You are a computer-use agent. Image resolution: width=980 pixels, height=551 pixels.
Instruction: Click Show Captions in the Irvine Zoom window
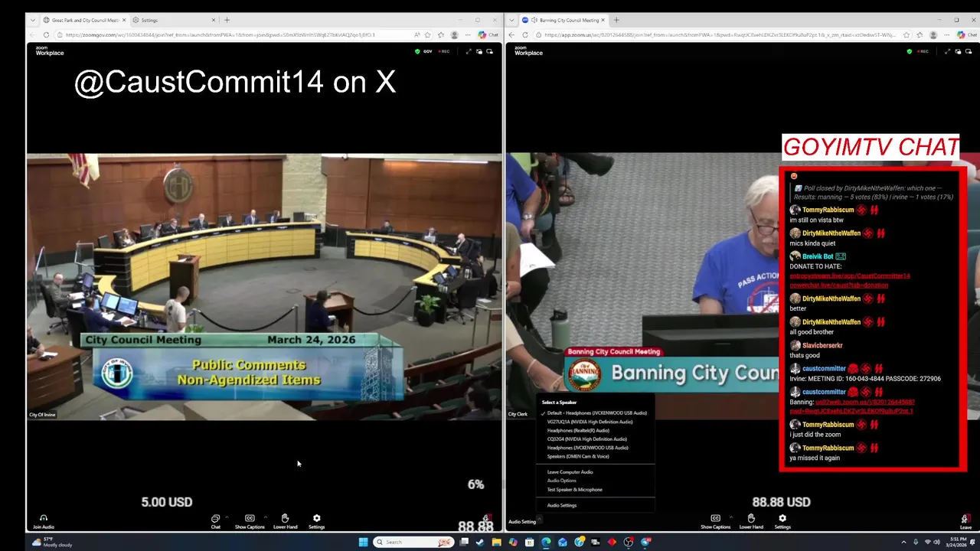250,522
